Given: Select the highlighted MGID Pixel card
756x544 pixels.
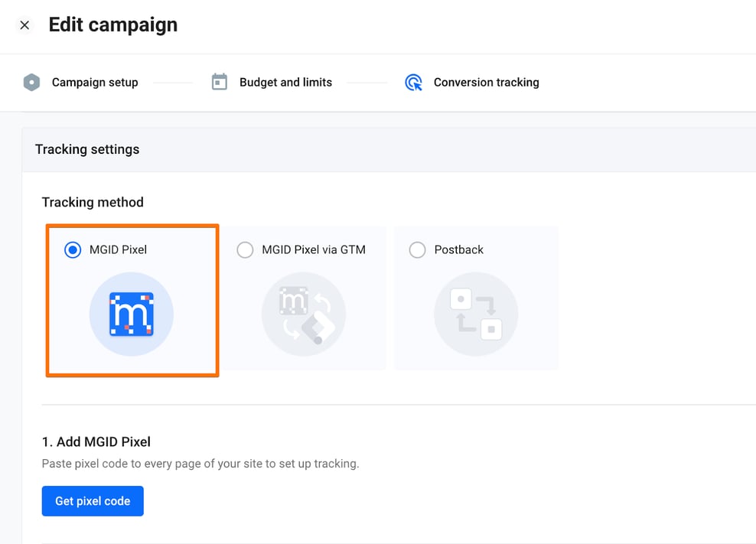Looking at the screenshot, I should (132, 300).
